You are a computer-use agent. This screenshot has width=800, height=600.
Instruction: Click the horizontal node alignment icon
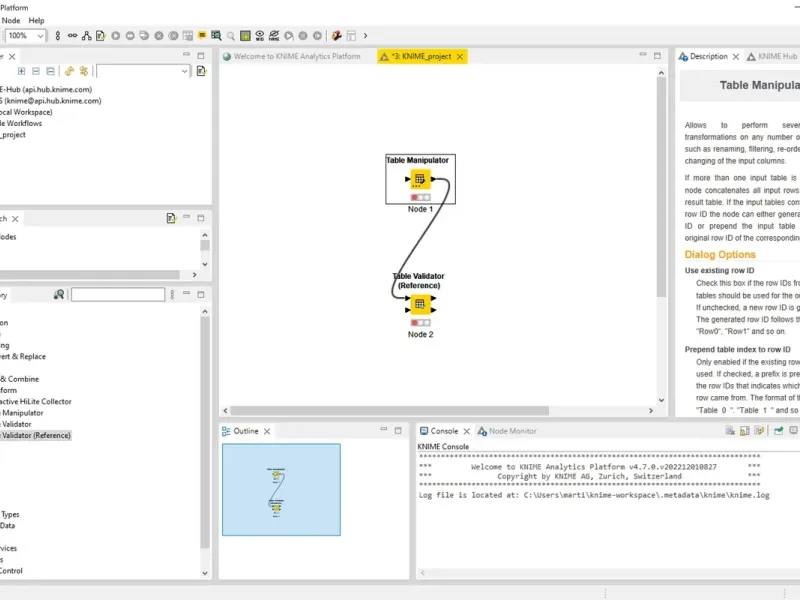(72, 36)
